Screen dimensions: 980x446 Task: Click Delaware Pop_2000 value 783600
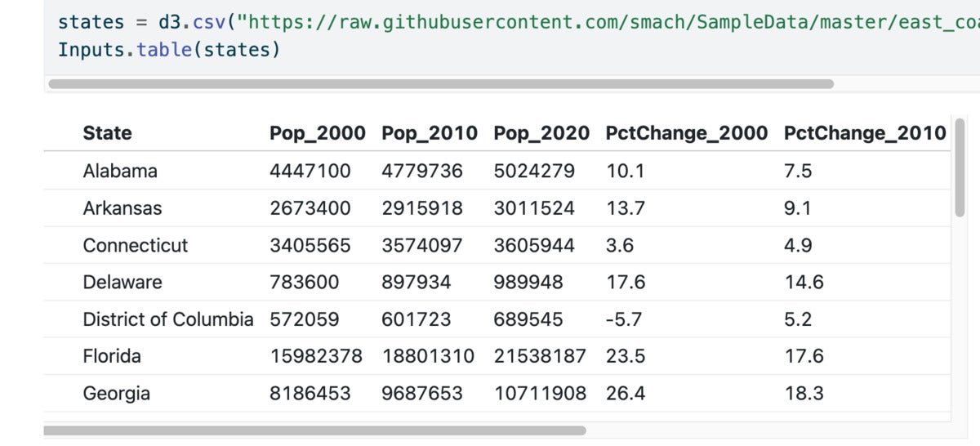point(305,282)
